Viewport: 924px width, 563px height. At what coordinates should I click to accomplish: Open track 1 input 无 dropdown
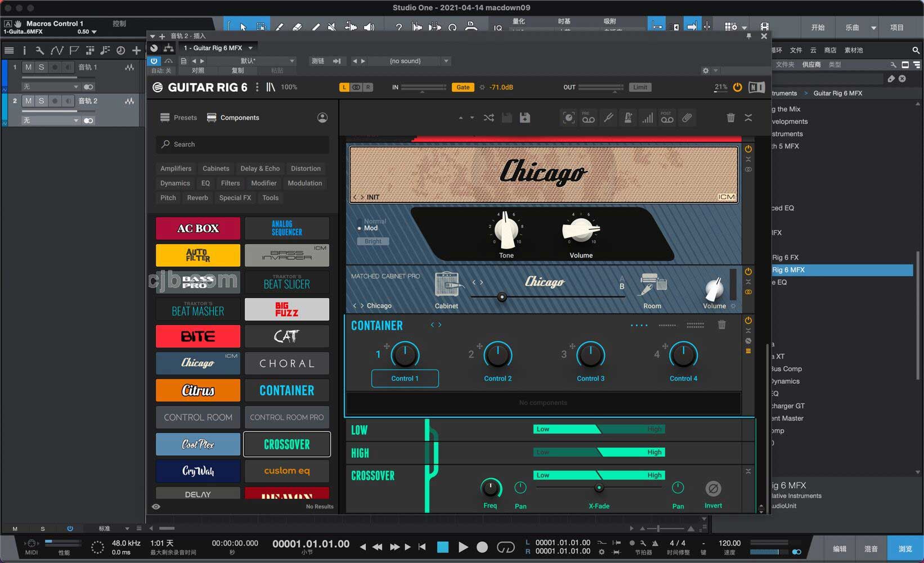(x=51, y=87)
